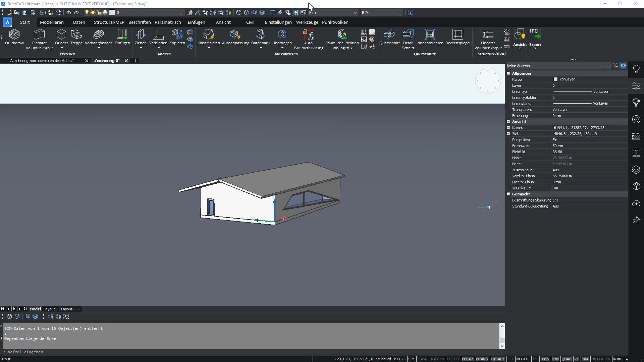Open the layer 0 dropdown in toolbar
The height and width of the screenshot is (362, 644).
150,12
